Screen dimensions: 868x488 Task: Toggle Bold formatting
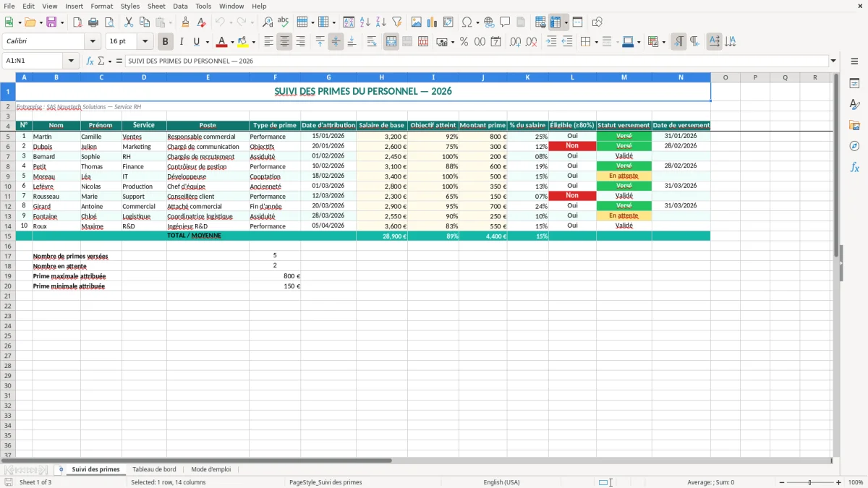(x=165, y=42)
